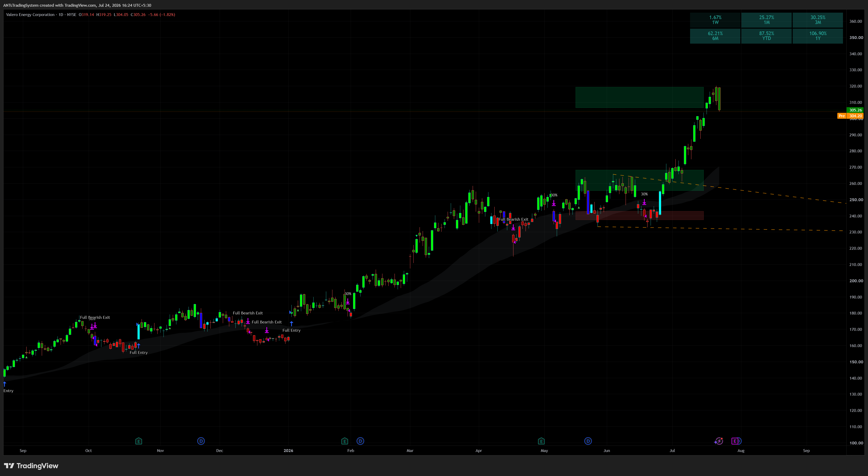868x476 pixels.
Task: Select the YTD 87.52% performance cell
Action: [x=766, y=36]
